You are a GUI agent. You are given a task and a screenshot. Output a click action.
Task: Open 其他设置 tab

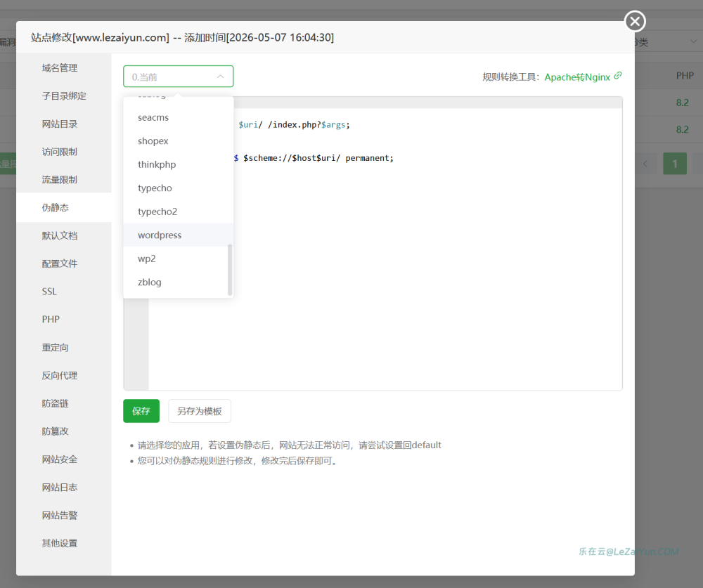64,543
